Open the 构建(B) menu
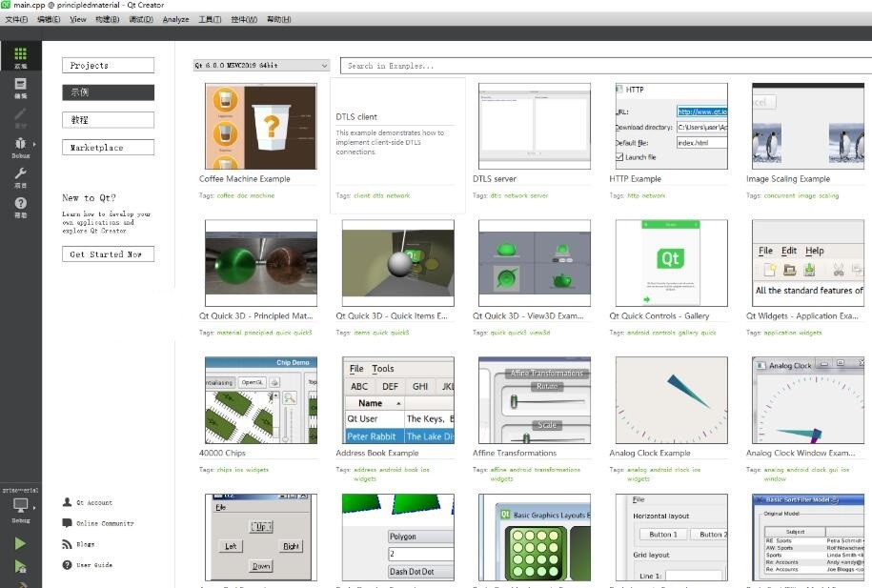 (x=108, y=19)
